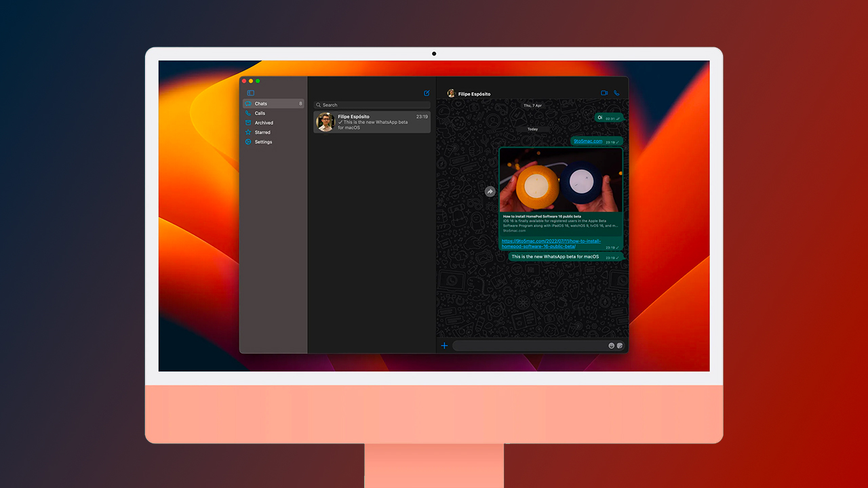This screenshot has width=868, height=488.
Task: Compose a new chat with pencil icon
Action: pyautogui.click(x=427, y=93)
